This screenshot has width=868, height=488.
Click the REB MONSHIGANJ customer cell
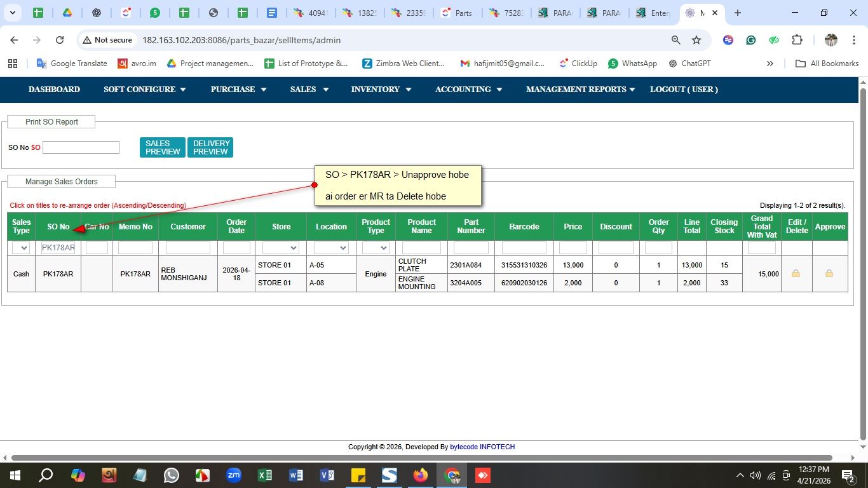pyautogui.click(x=188, y=274)
